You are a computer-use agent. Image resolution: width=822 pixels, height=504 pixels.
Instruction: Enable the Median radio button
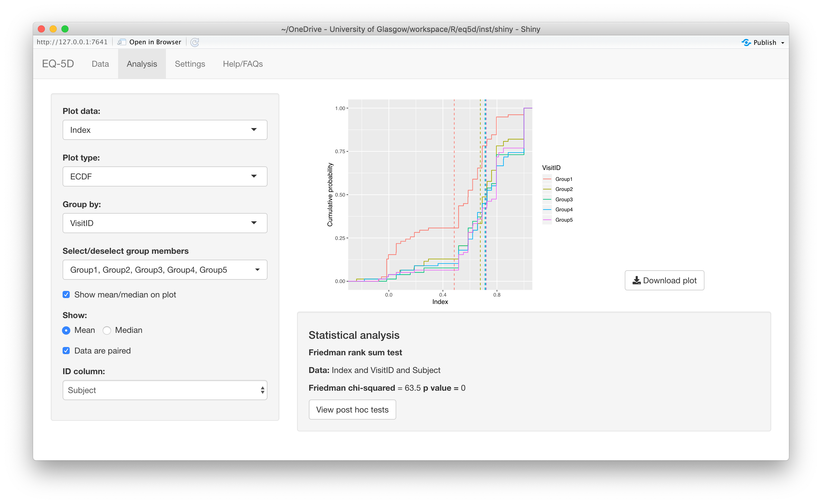click(107, 330)
